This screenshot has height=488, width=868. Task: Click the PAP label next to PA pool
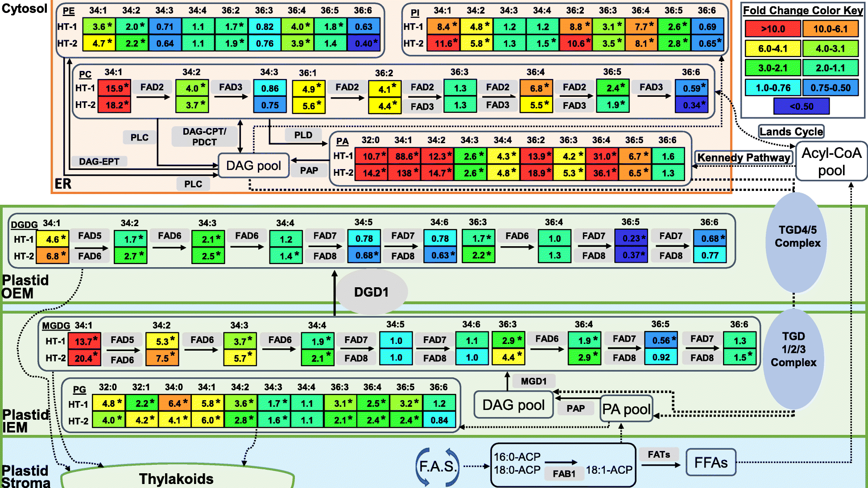pos(575,409)
